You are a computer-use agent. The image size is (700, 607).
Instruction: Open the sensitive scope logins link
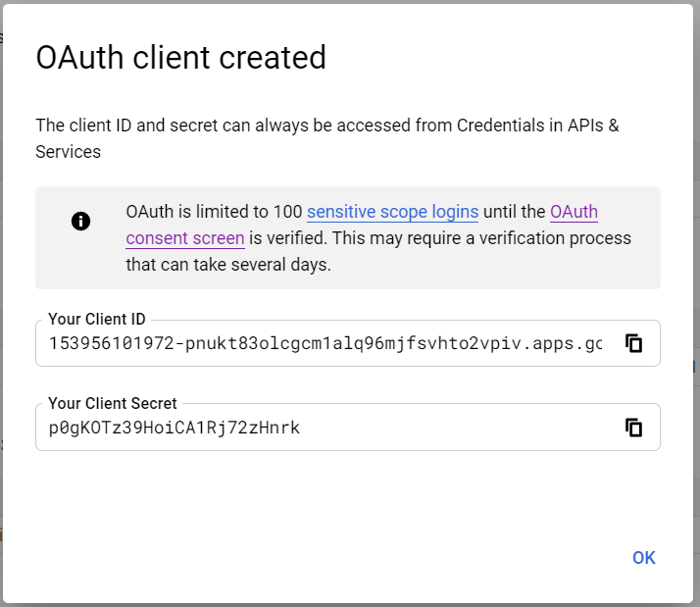click(x=392, y=212)
